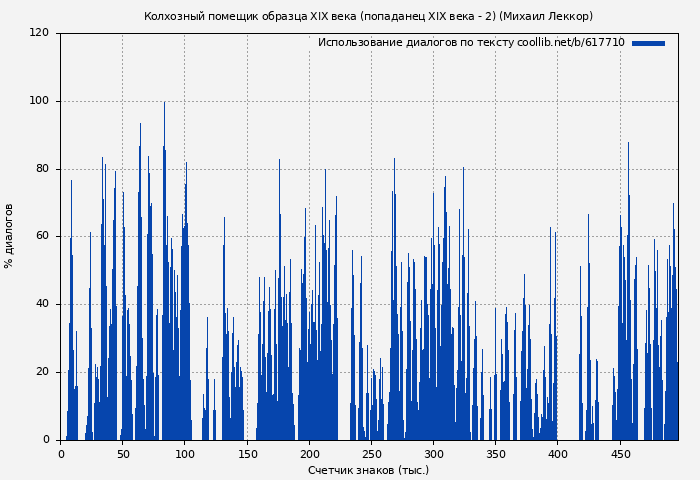Click the y-axis tick label 40

[42, 304]
